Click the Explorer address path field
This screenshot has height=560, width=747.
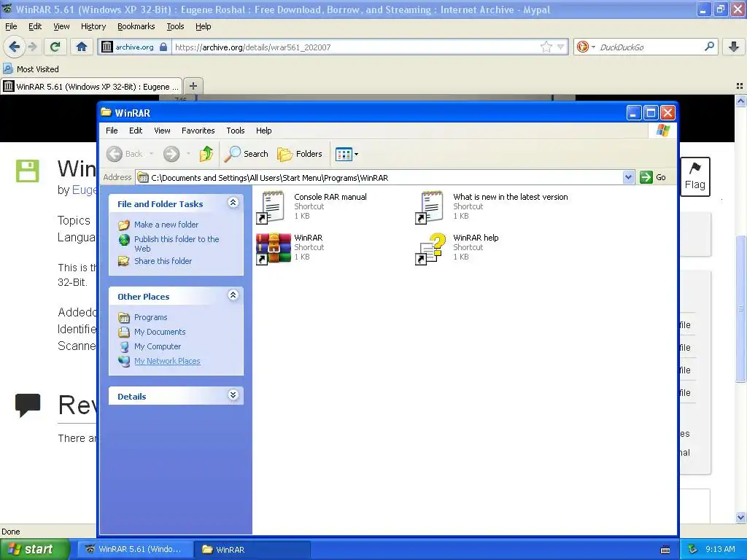[x=379, y=178]
